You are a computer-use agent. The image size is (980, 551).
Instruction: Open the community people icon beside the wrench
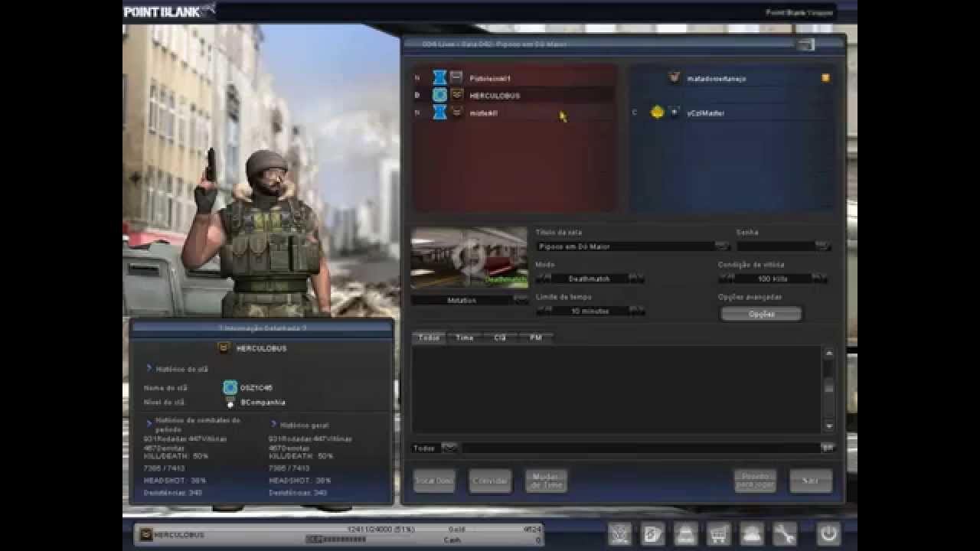coord(751,533)
